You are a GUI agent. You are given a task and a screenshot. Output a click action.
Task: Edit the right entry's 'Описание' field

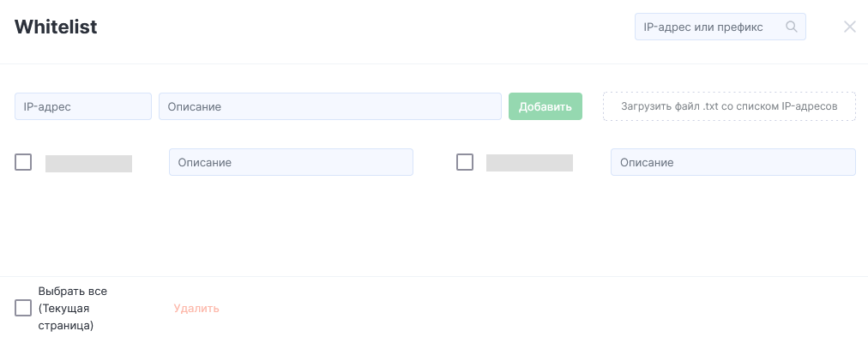click(x=733, y=162)
